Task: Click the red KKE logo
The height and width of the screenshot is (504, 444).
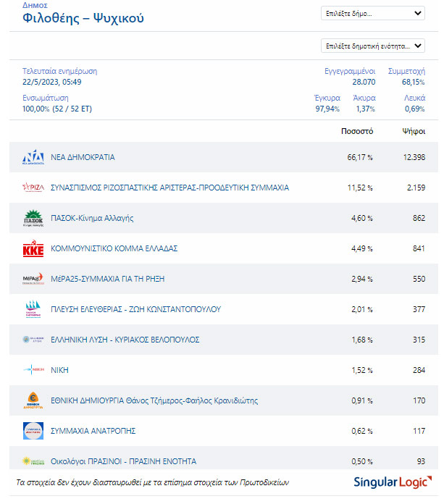Action: point(33,248)
